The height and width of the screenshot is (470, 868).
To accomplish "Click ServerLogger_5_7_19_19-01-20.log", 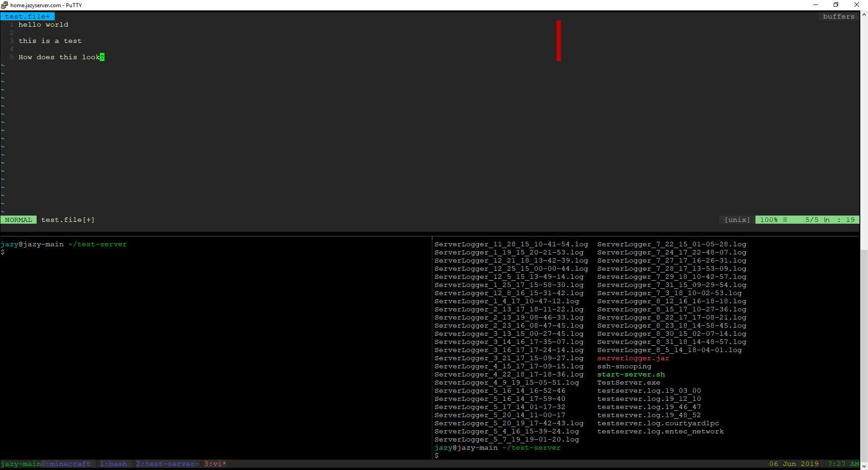I will pyautogui.click(x=507, y=439).
